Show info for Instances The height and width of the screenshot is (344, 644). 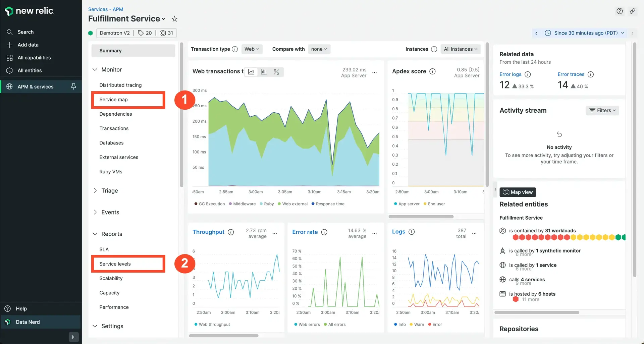point(434,49)
